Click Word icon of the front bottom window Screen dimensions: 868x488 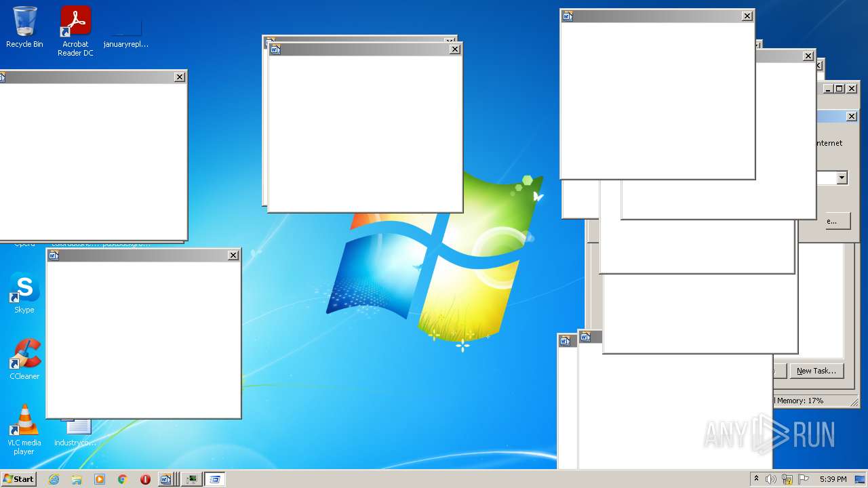pos(587,337)
